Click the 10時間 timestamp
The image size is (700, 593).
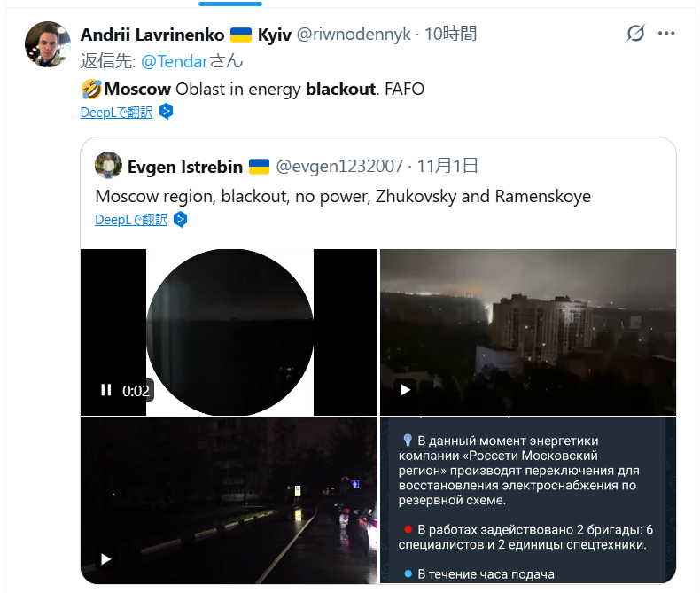[450, 35]
